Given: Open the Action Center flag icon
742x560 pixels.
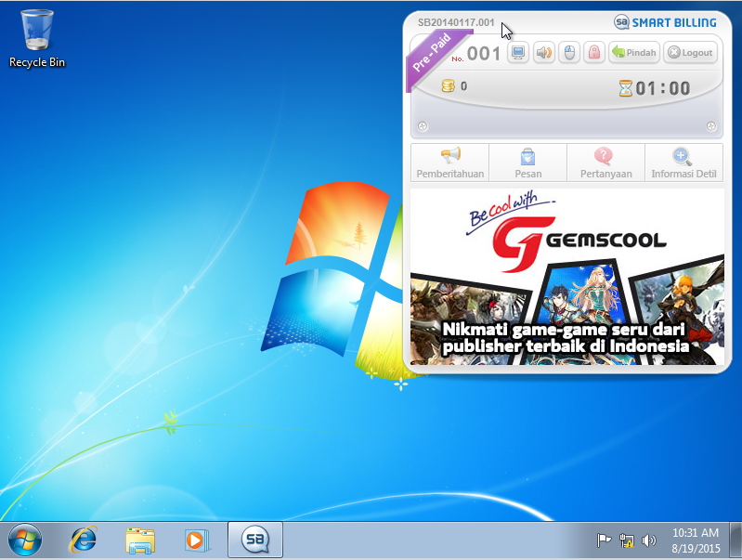Looking at the screenshot, I should (x=604, y=540).
